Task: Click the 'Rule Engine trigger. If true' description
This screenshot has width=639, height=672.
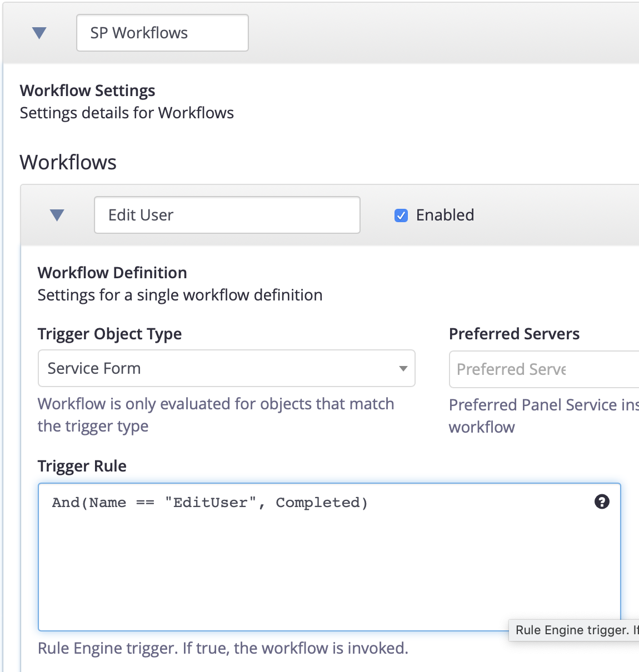Action: [x=223, y=648]
